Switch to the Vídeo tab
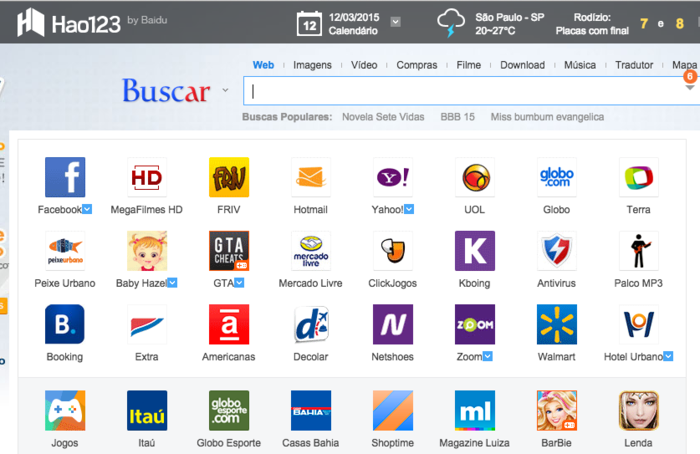 (364, 65)
